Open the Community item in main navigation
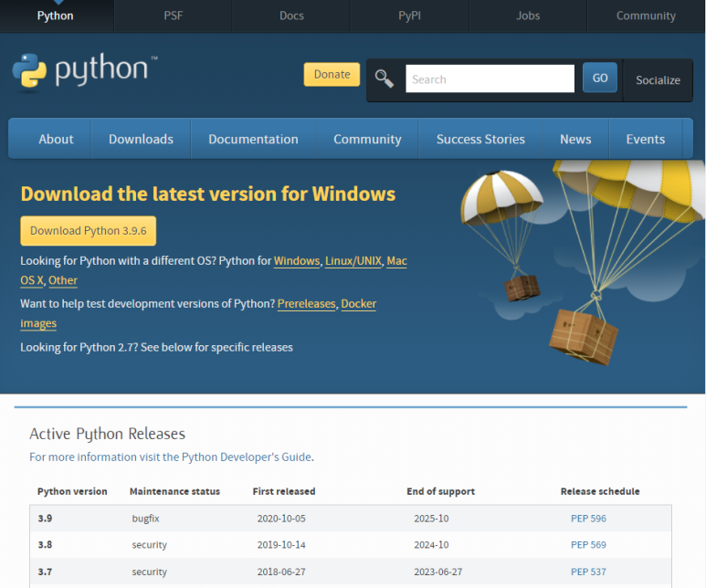This screenshot has width=706, height=588. pyautogui.click(x=367, y=139)
